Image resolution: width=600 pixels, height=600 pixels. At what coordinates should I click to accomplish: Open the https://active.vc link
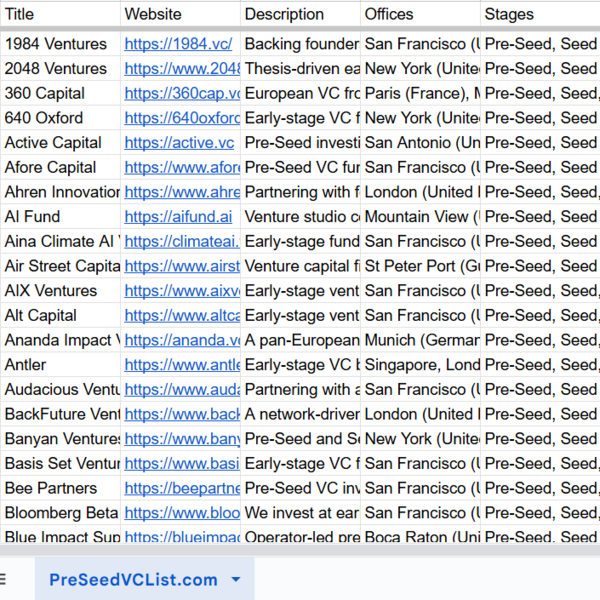pos(179,143)
